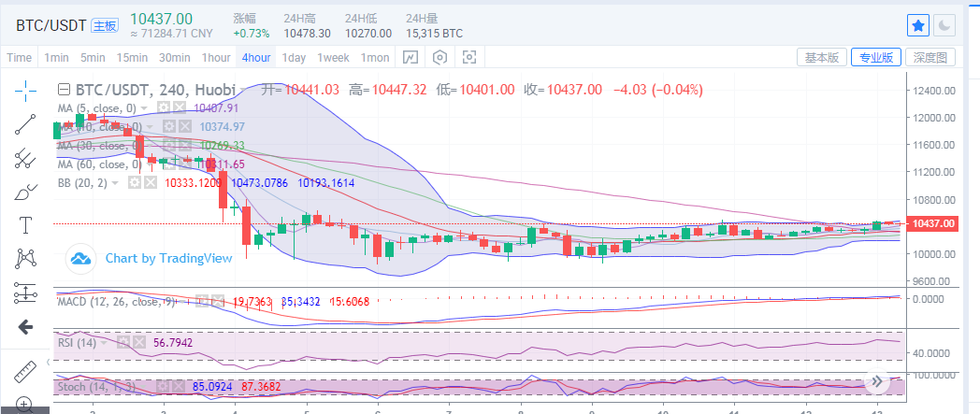Select the text annotation tool

pos(25,225)
